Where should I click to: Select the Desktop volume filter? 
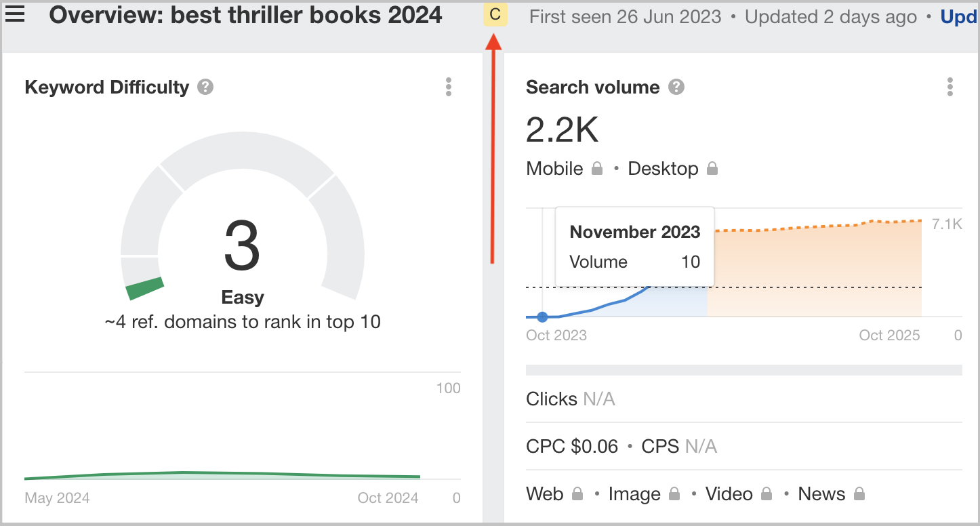663,169
